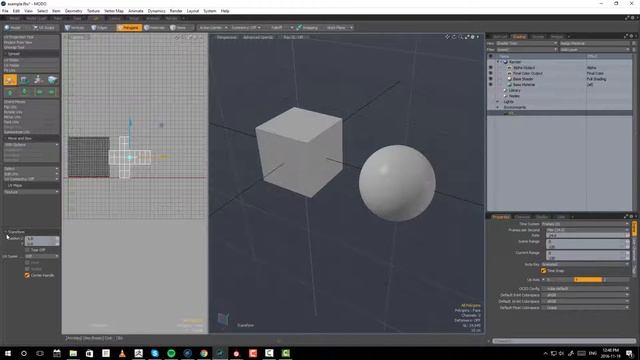Screen dimensions: 640x360
Task: Click the gear icon atop the Shader Tree panel
Action: click(631, 36)
